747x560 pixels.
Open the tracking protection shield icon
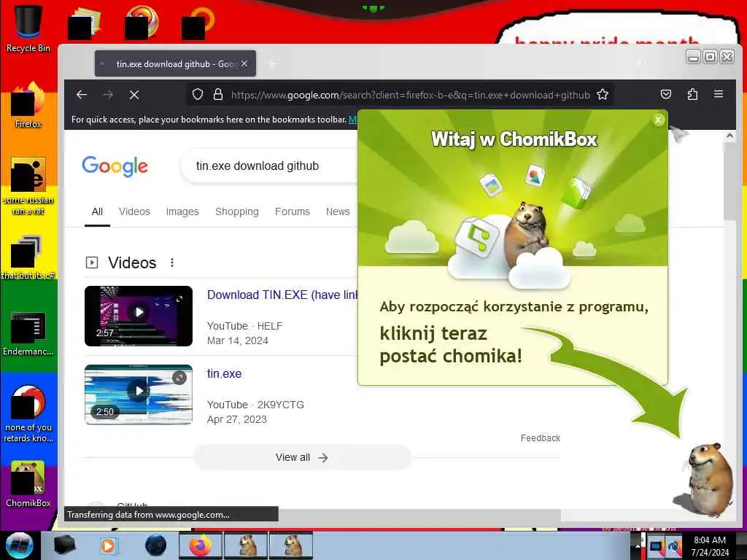point(198,94)
